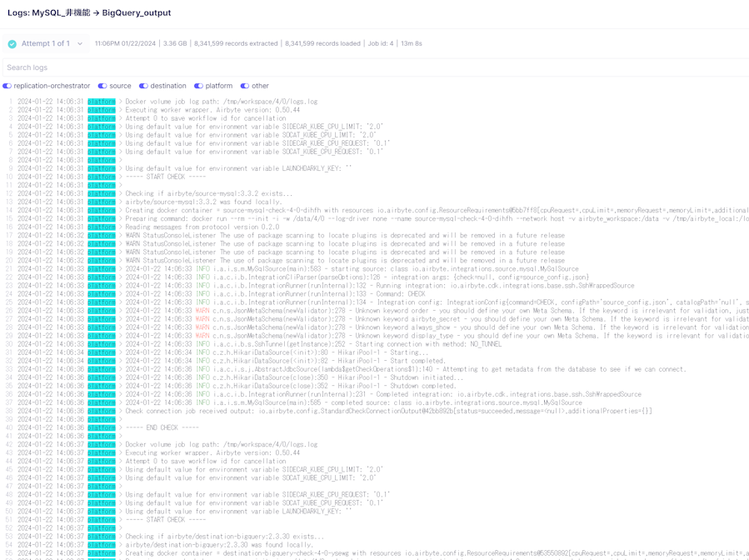Toggle the other log filter
Screen dimensions: 749x560
pyautogui.click(x=245, y=86)
